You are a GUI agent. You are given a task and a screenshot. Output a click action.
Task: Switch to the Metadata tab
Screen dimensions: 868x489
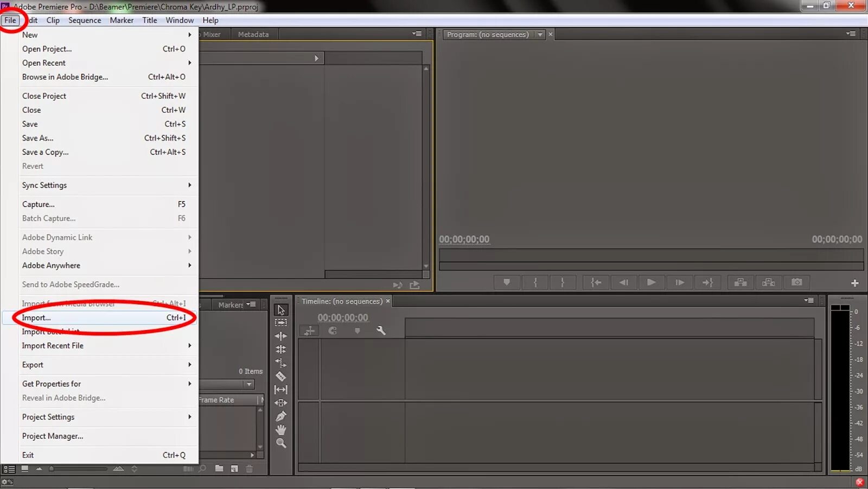click(253, 34)
